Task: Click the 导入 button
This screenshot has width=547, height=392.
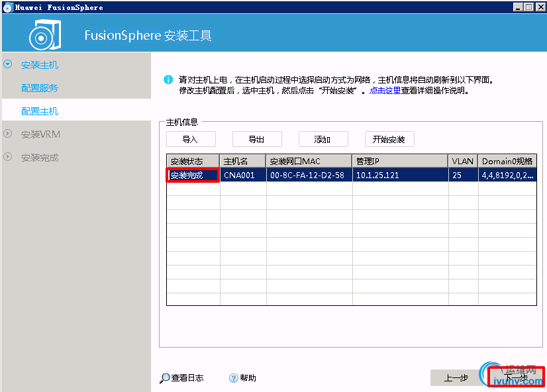Action: [191, 139]
